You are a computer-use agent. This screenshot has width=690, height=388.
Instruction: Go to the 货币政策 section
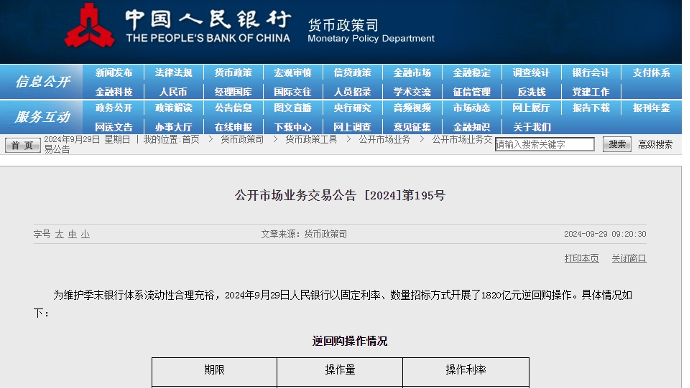click(233, 73)
